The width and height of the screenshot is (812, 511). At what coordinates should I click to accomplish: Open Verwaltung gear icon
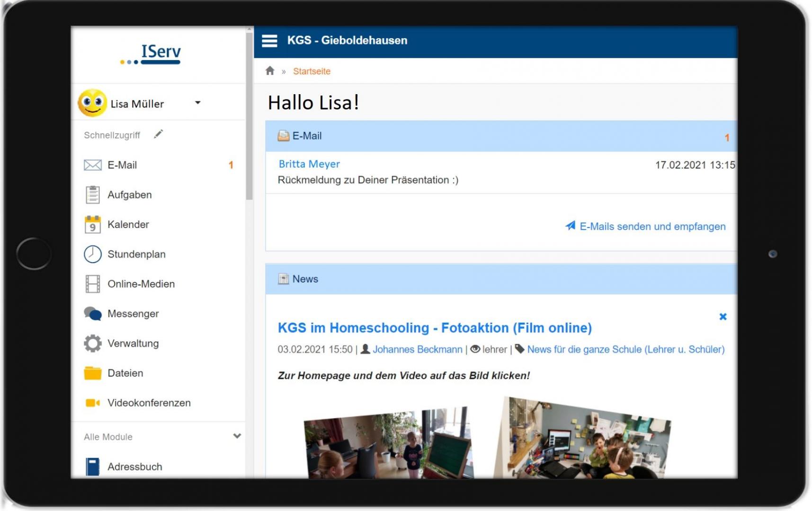(93, 344)
